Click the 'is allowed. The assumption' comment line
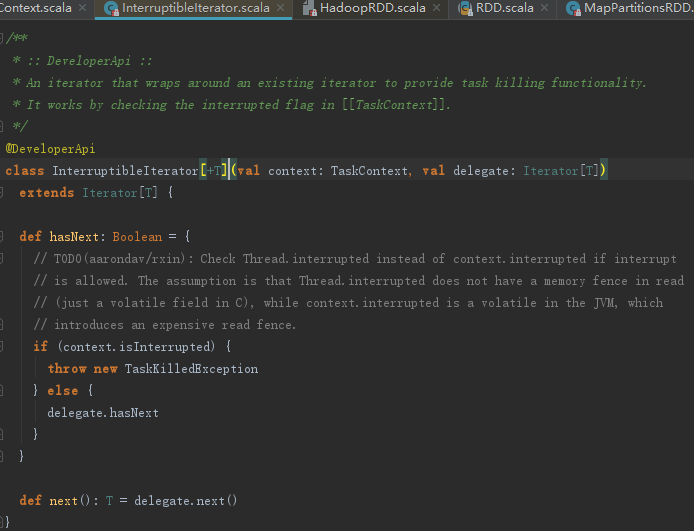694x531 pixels. coord(359,281)
